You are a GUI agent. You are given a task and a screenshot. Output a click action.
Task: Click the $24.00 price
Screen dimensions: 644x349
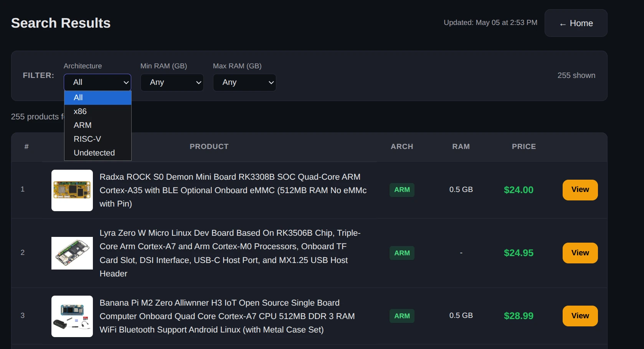click(519, 190)
